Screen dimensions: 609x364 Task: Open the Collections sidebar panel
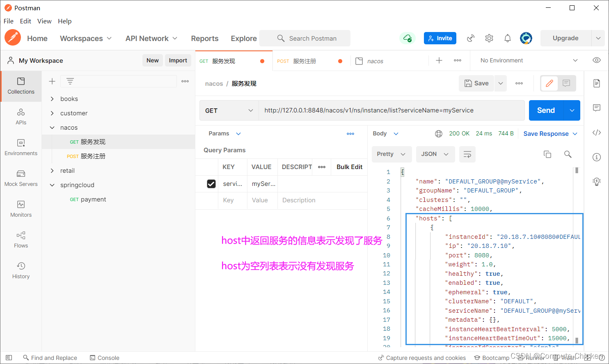pos(21,86)
